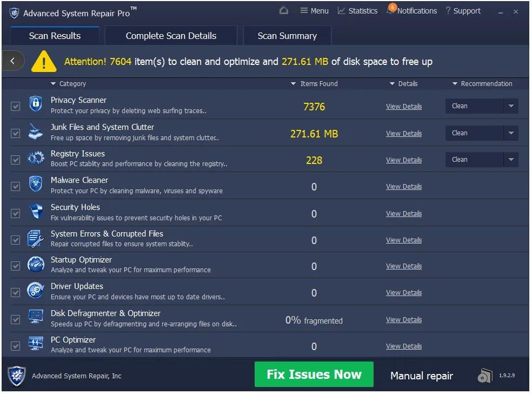Click the Privacy Scanner padlock shield icon
Image resolution: width=532 pixels, height=394 pixels.
point(36,103)
